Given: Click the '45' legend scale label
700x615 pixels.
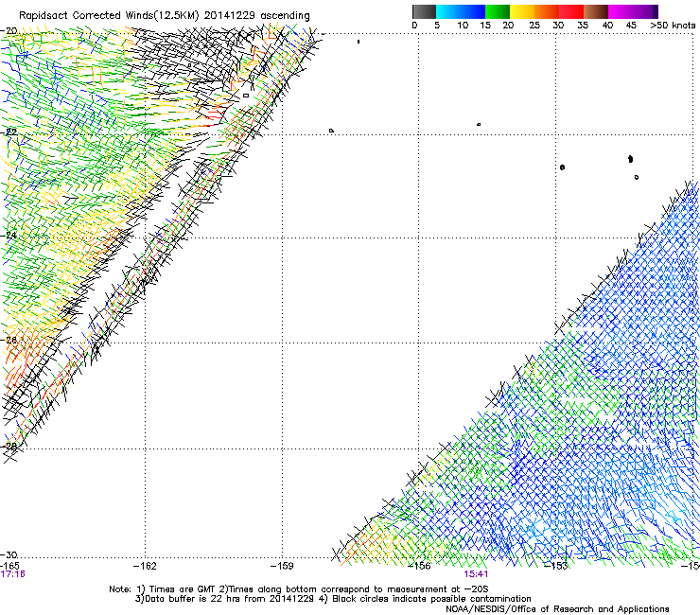Looking at the screenshot, I should [x=631, y=26].
